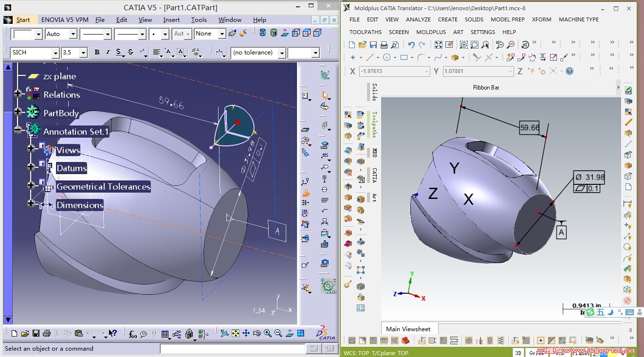Open the CATIA Formula f(x) tool
The image size is (644, 357).
(132, 334)
